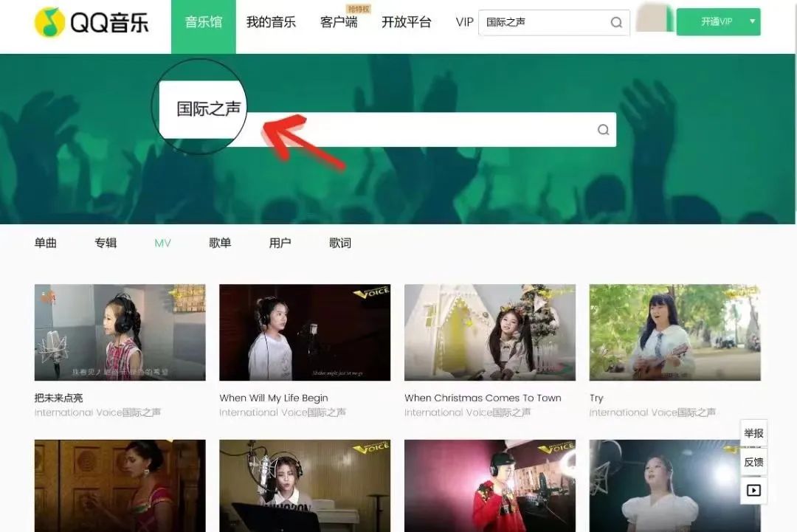
Task: Open the second-row thumbnail with singer in red sweater
Action: pos(490,486)
